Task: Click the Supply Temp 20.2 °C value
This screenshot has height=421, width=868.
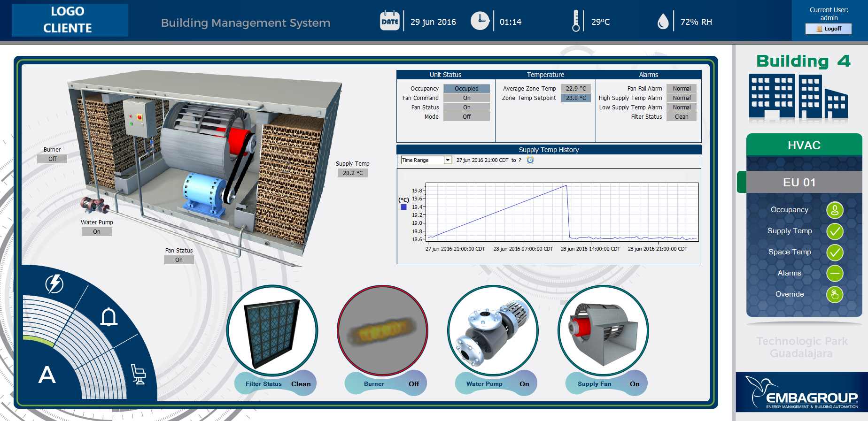Action: [x=353, y=173]
